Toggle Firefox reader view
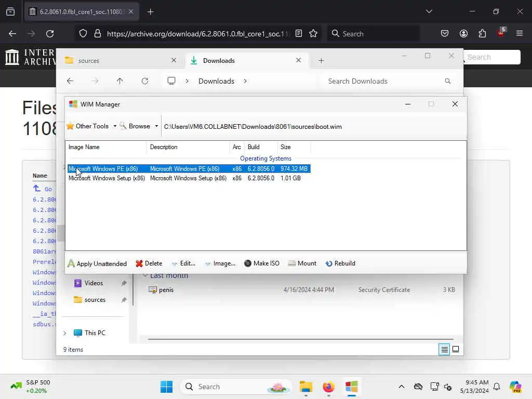This screenshot has width=532, height=399. tap(299, 34)
